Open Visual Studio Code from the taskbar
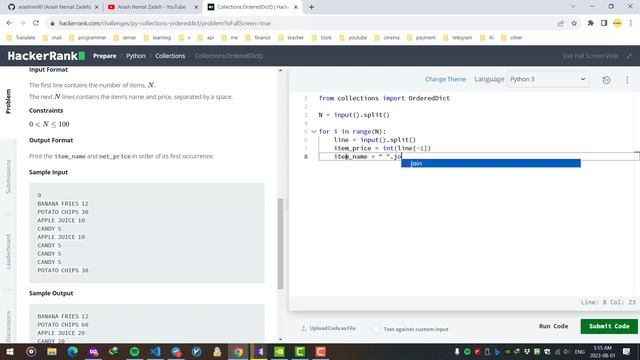The image size is (640, 360). tap(155, 351)
